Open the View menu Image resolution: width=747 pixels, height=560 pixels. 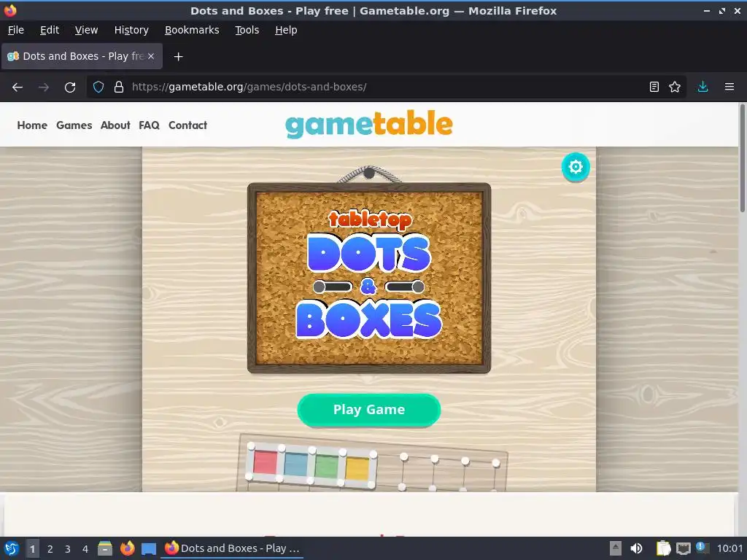[86, 30]
